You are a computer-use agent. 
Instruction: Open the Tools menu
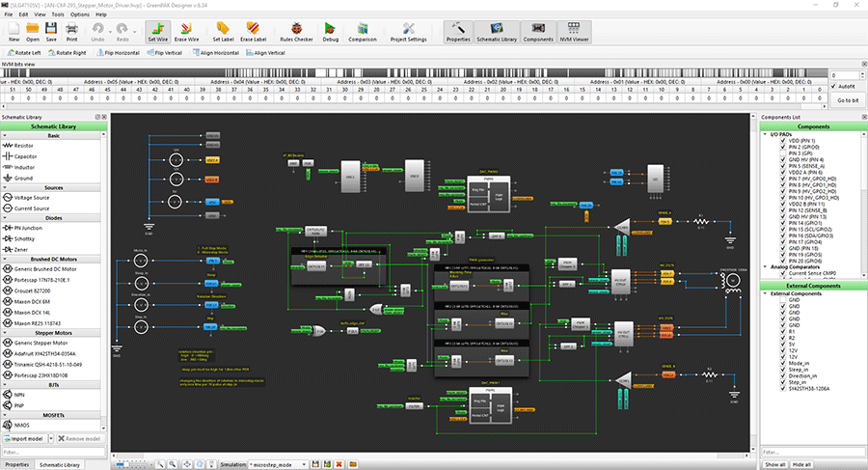tap(59, 14)
